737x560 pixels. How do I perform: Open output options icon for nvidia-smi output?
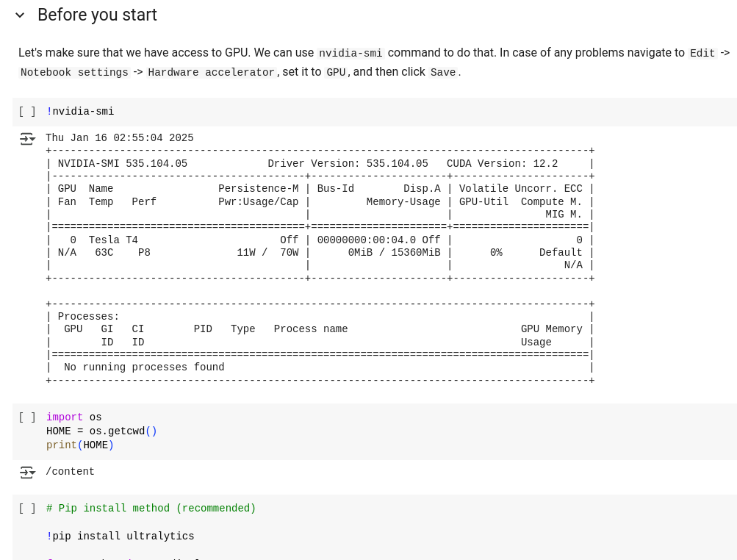[27, 139]
